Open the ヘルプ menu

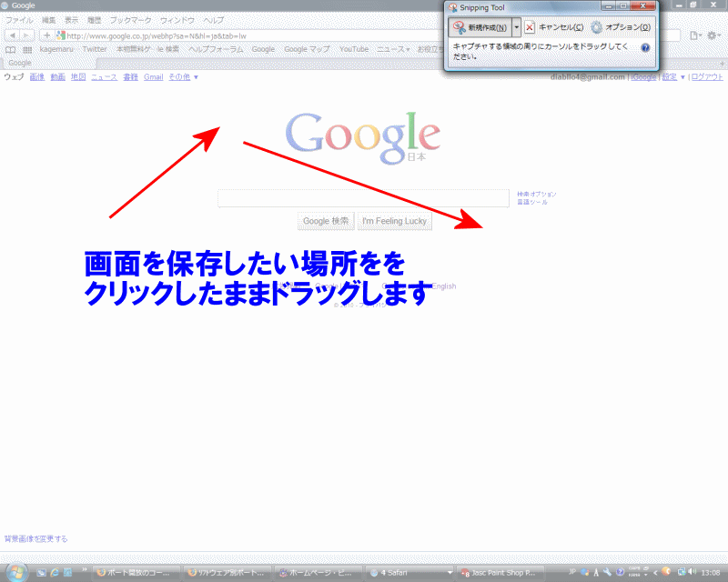pyautogui.click(x=214, y=20)
